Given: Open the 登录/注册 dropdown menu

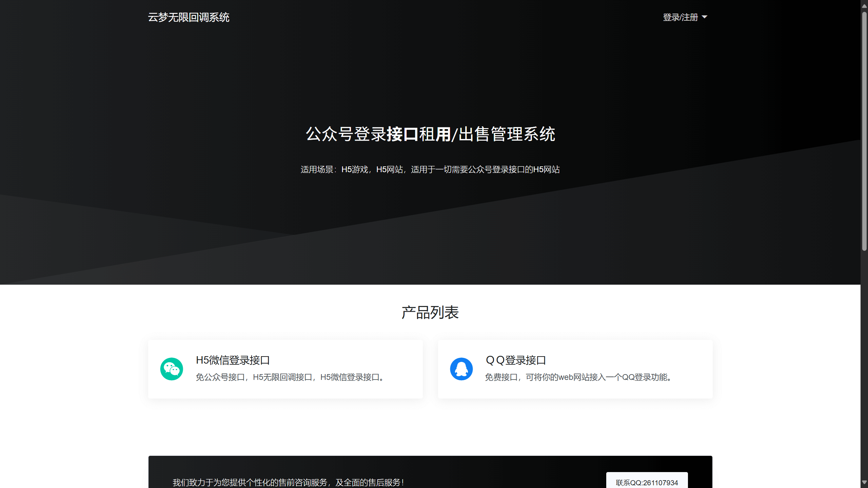Looking at the screenshot, I should (685, 17).
